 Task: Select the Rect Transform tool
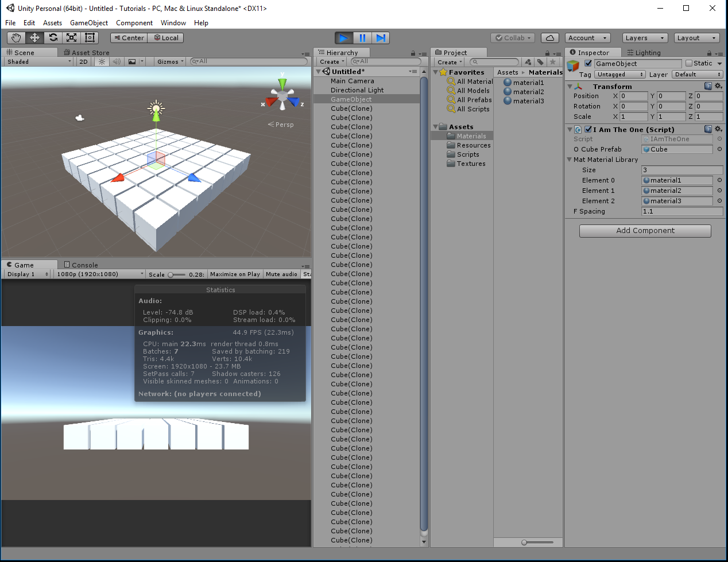89,38
